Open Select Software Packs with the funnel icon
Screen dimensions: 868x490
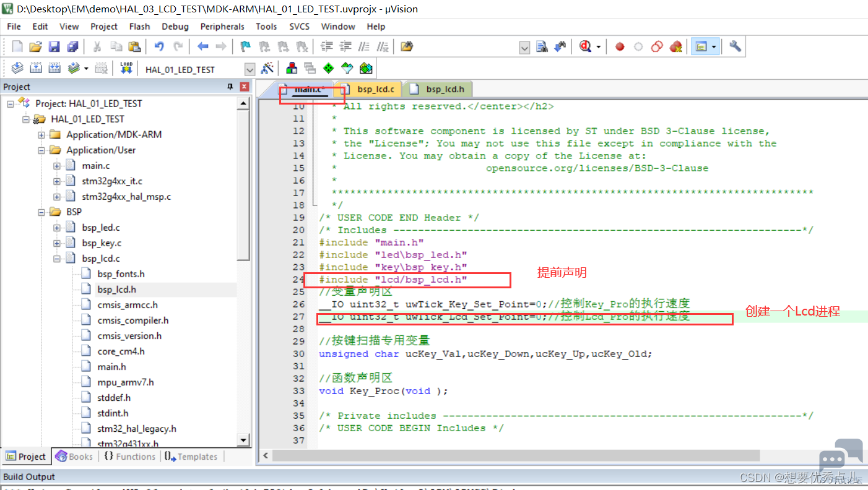click(347, 68)
